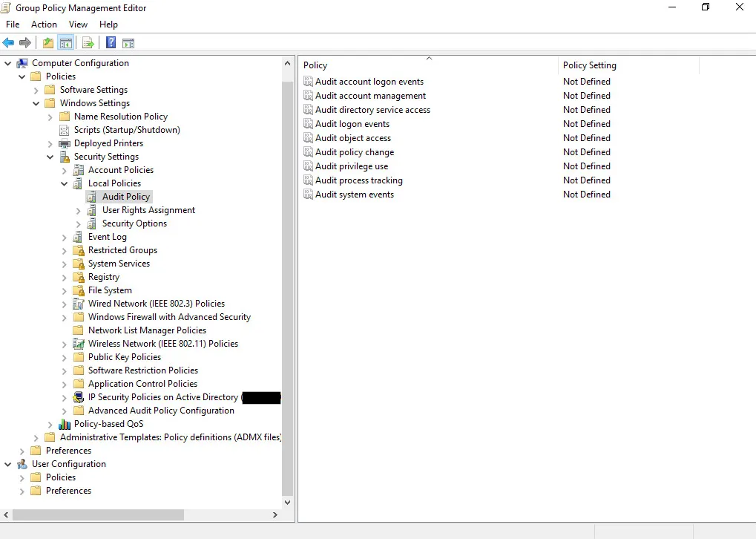Click the Up one level icon
Screen dimensions: 756x539
point(47,42)
